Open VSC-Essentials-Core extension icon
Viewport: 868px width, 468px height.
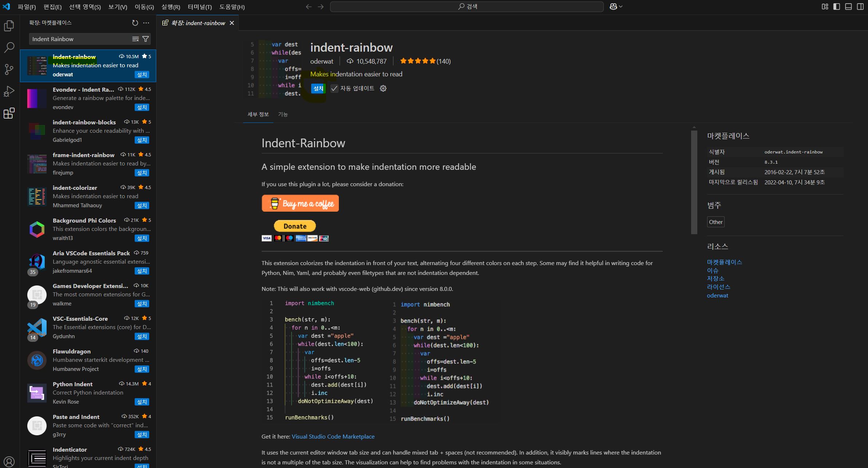[x=37, y=328]
